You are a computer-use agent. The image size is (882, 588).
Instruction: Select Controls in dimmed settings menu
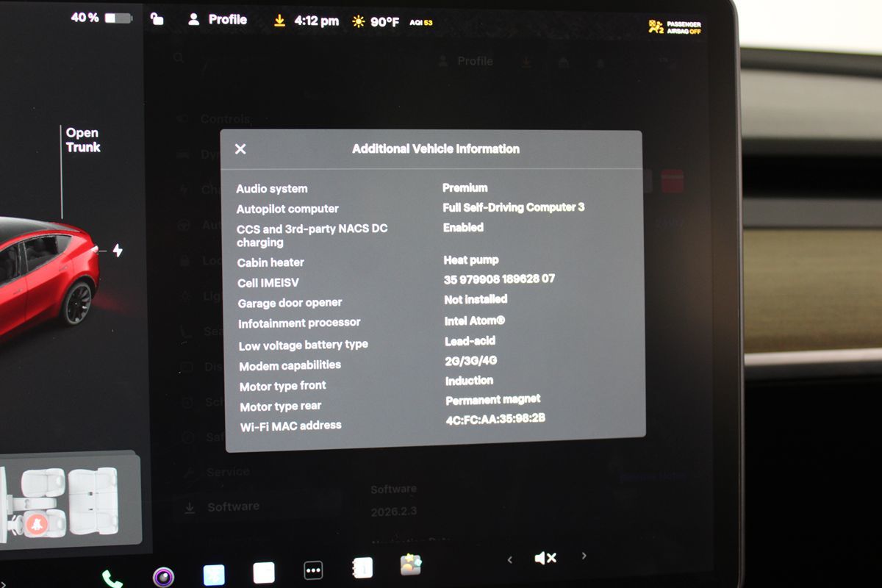226,119
